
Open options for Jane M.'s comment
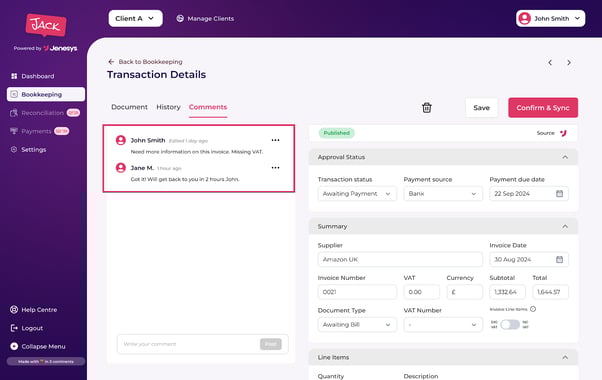tap(275, 168)
